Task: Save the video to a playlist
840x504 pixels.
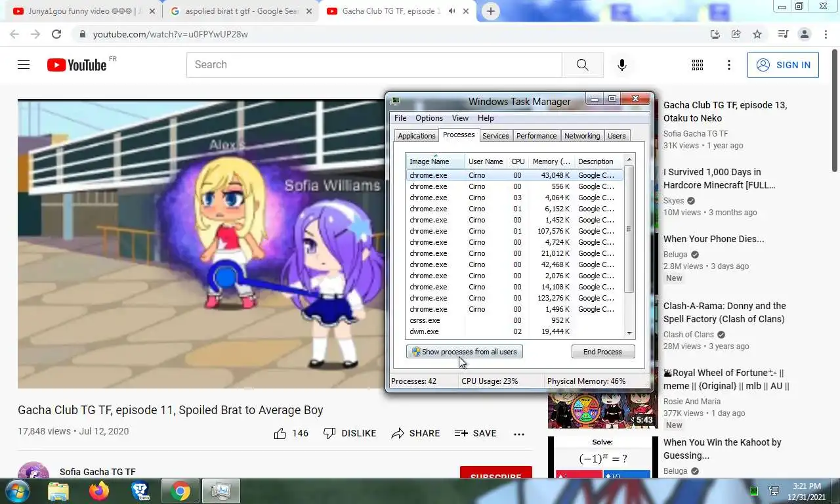Action: 475,433
